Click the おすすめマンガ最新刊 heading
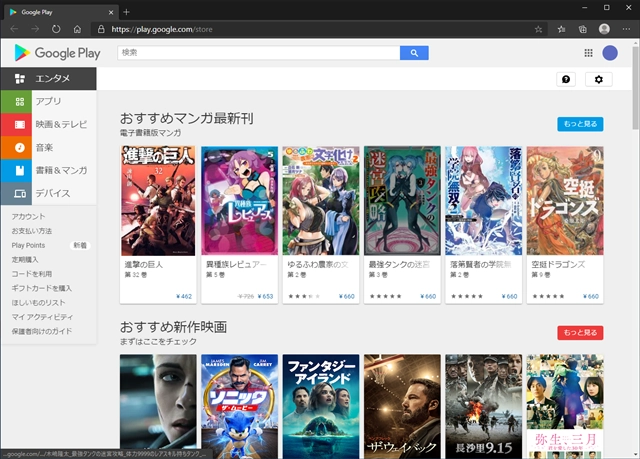This screenshot has height=459, width=640. tap(187, 118)
